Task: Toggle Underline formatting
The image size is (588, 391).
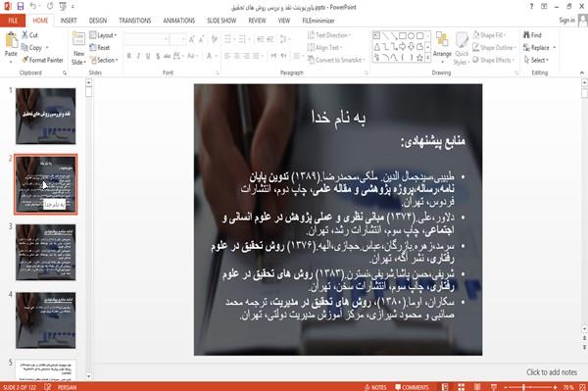Action: click(x=148, y=56)
